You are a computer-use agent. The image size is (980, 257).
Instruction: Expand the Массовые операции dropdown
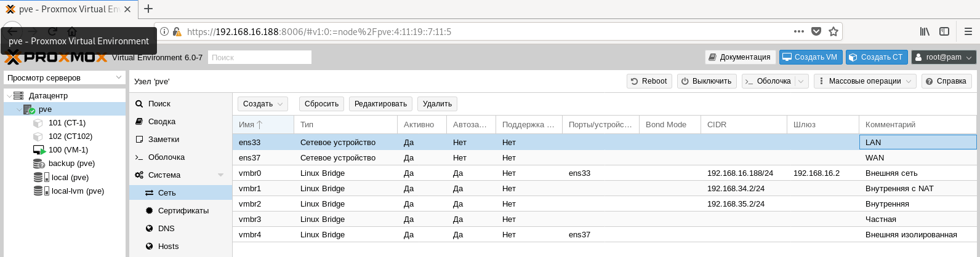(x=864, y=81)
